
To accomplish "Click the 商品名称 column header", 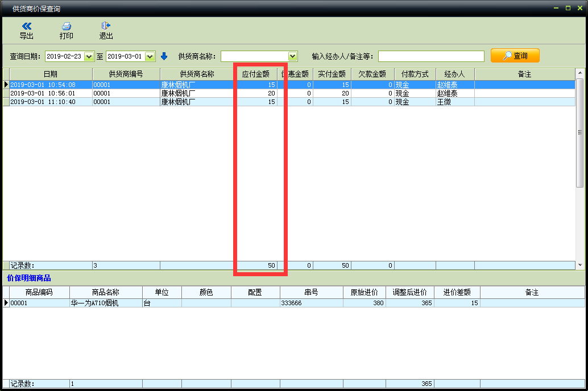I will (106, 292).
